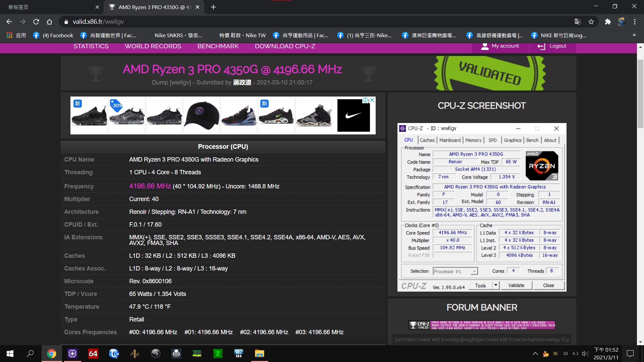This screenshot has height=362, width=644.
Task: Bookmark this page with the star icon
Action: pos(591,22)
